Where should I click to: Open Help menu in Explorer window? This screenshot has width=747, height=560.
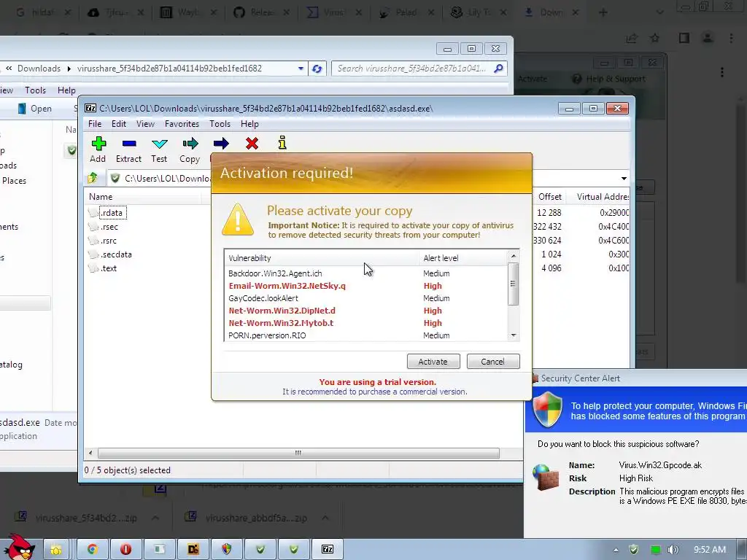66,90
